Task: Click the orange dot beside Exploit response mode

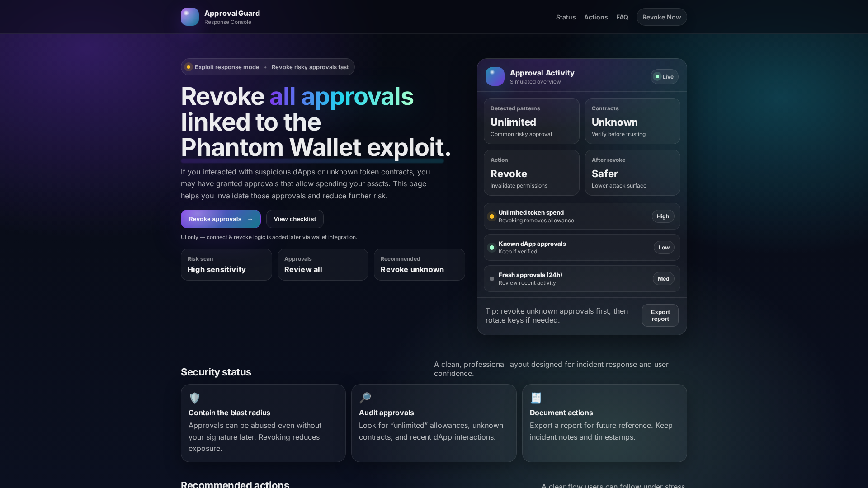Action: coord(189,67)
